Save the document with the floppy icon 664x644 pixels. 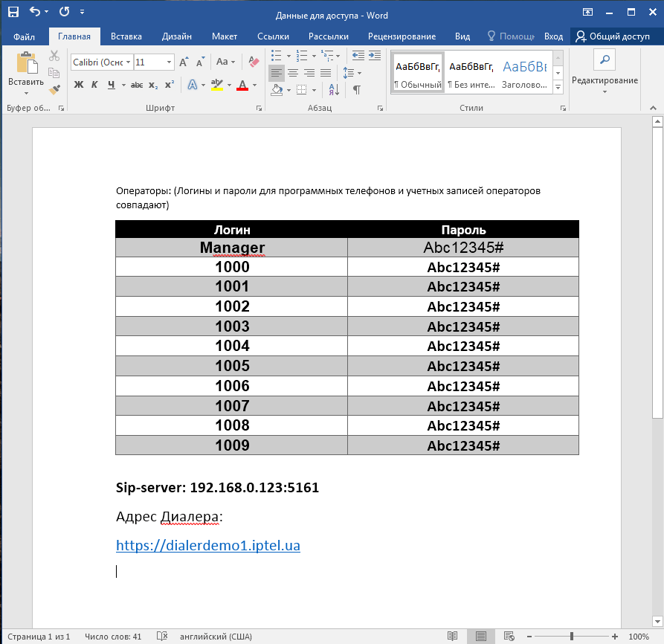[x=13, y=12]
